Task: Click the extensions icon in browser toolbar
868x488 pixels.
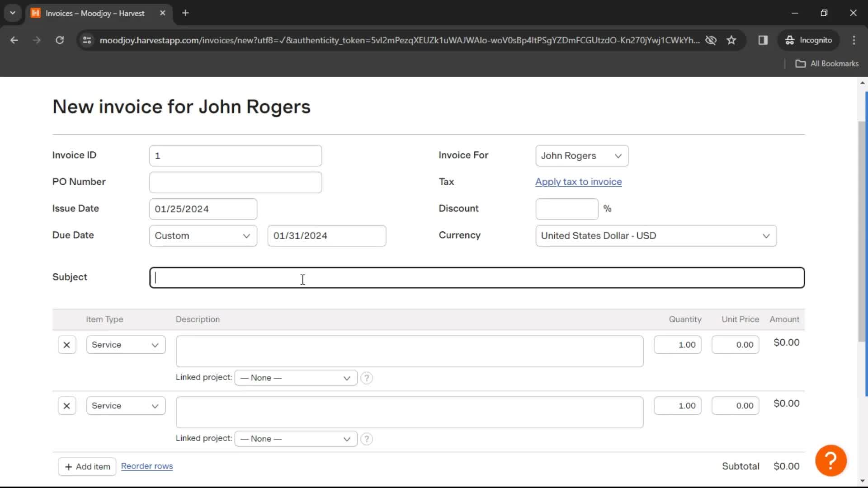Action: 763,40
